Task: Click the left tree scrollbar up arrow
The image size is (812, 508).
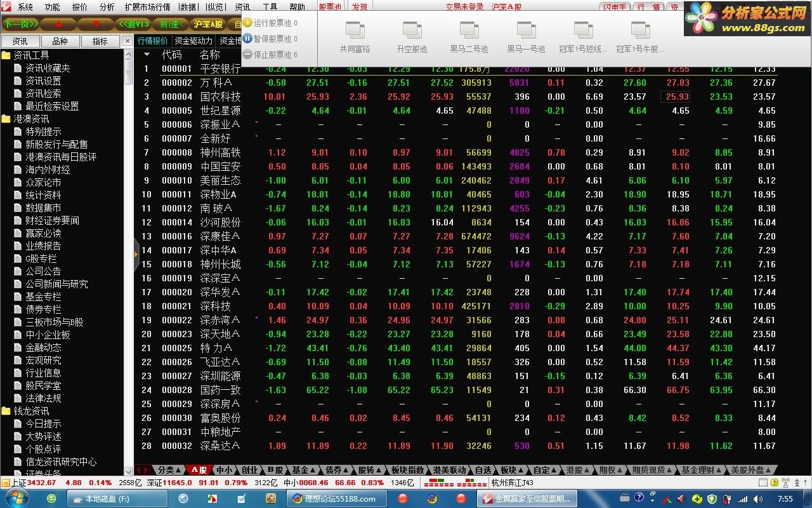Action: [128, 55]
